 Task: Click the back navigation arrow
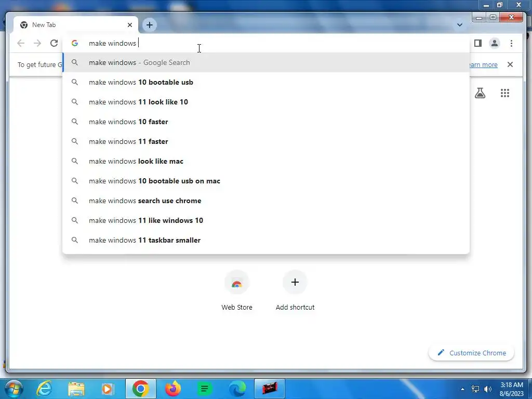tap(21, 43)
